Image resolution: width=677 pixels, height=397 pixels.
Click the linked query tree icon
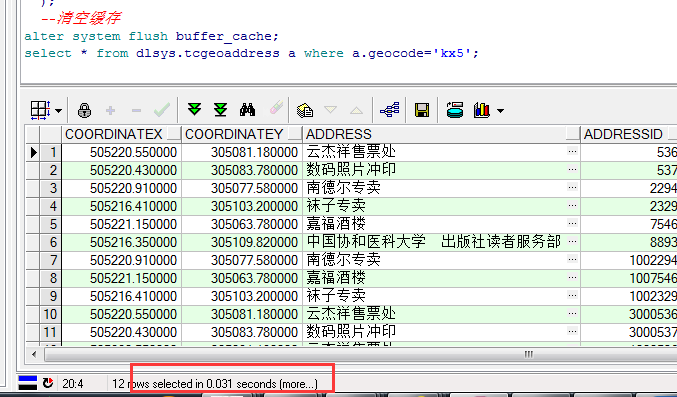(x=390, y=110)
